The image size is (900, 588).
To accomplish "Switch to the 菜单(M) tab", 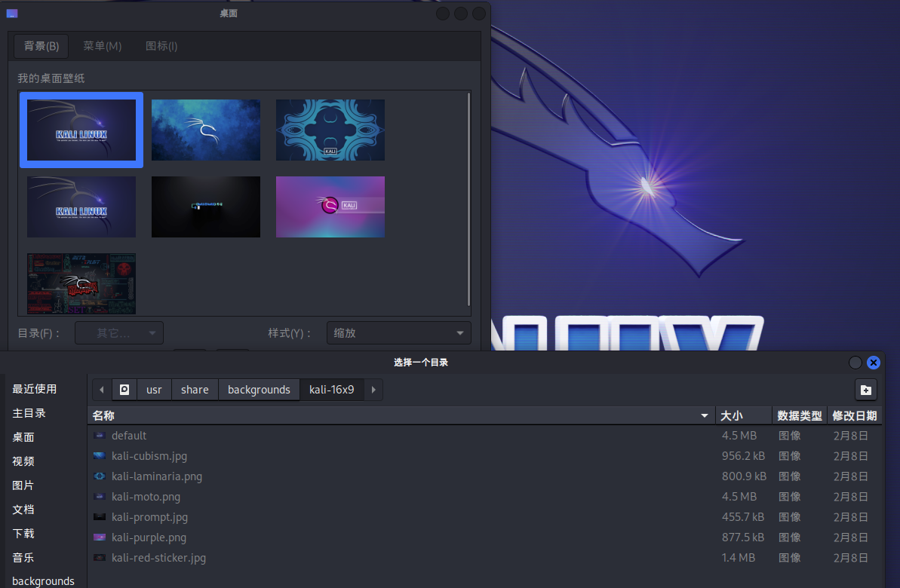I will [x=103, y=46].
